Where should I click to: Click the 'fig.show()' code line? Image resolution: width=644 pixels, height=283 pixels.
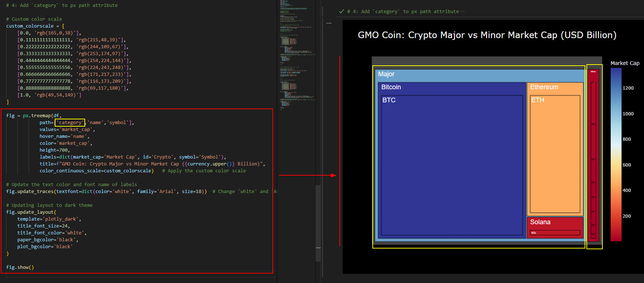(20, 267)
